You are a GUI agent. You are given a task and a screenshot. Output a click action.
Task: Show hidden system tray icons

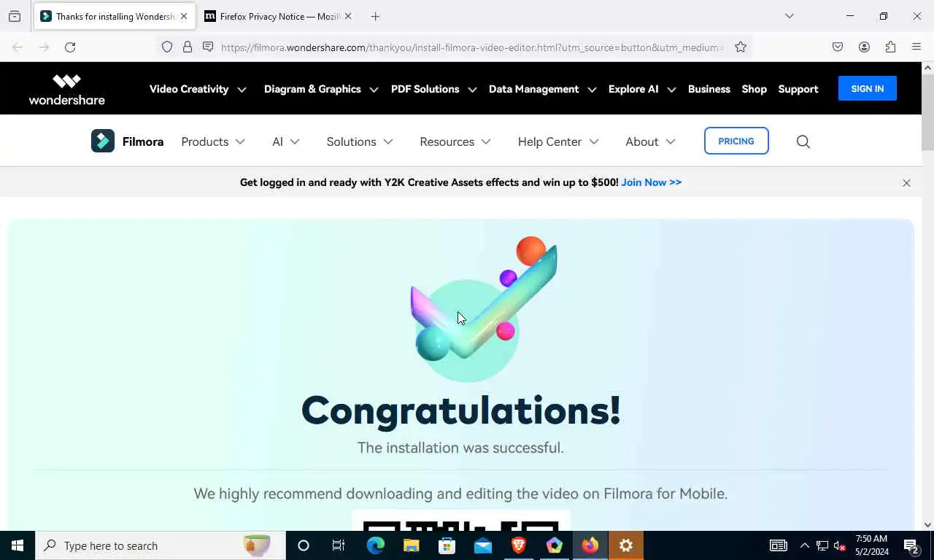pyautogui.click(x=804, y=545)
